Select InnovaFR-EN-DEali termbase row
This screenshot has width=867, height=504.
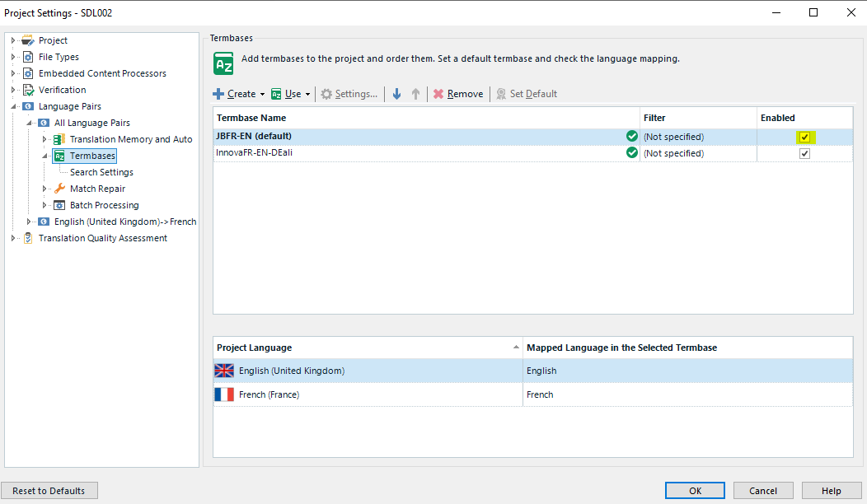coord(533,153)
